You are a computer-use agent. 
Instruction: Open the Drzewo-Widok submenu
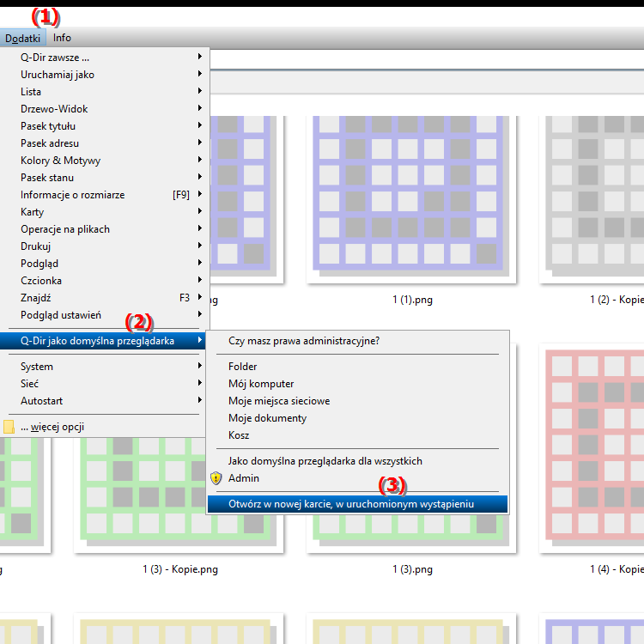click(105, 109)
